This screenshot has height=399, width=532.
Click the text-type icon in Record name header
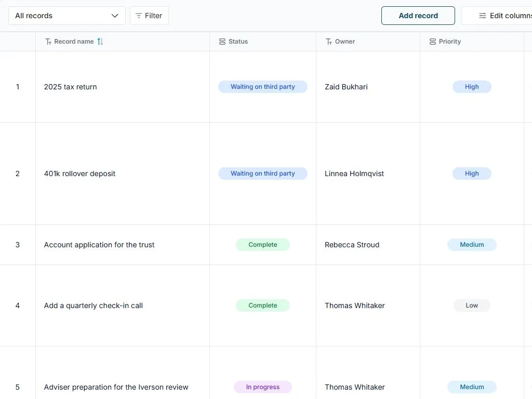tap(48, 42)
